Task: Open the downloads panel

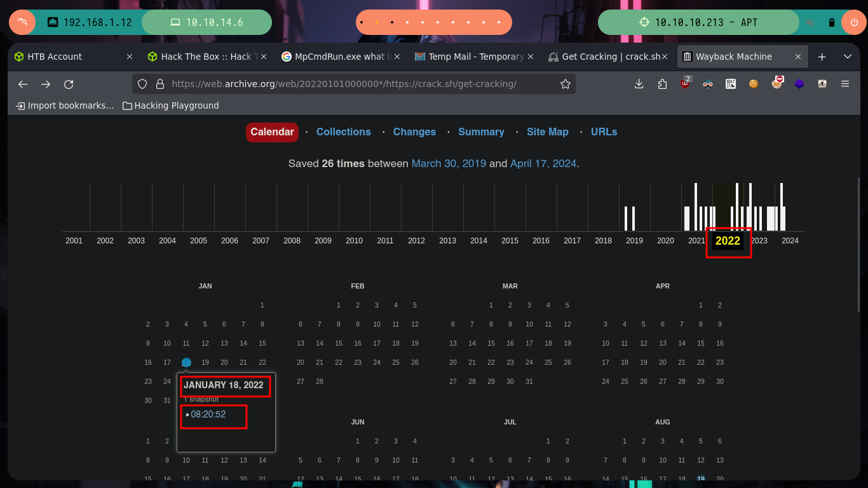Action: (639, 84)
